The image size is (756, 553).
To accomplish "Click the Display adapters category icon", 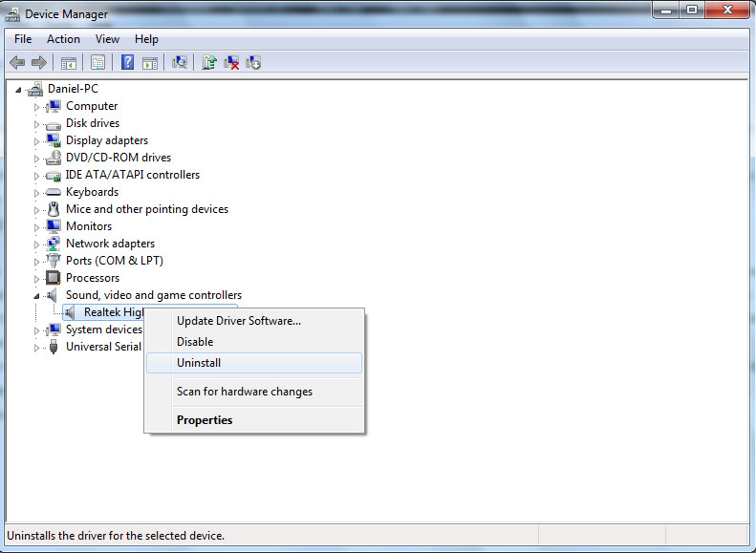I will click(x=54, y=140).
